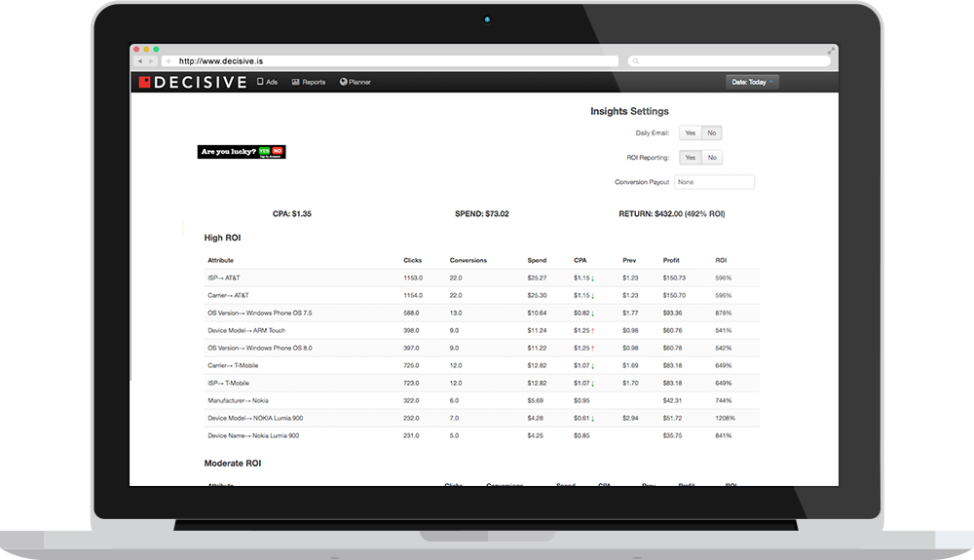Set Daily Email to Yes

(x=690, y=133)
